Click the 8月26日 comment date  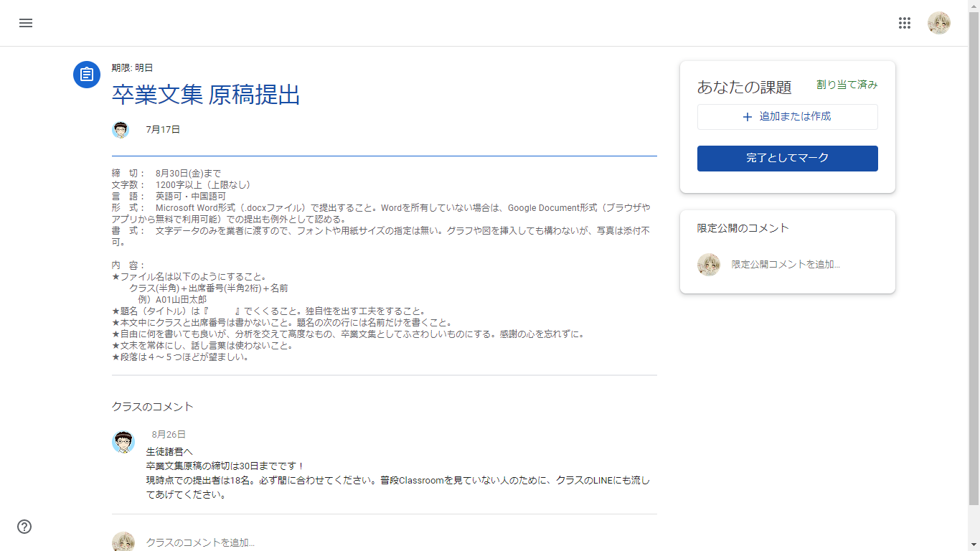point(169,435)
